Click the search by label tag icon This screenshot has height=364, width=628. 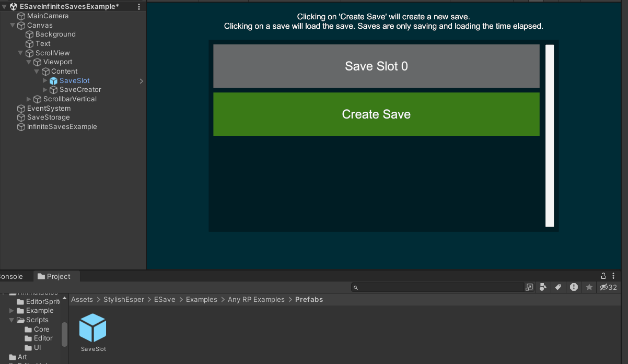[558, 287]
